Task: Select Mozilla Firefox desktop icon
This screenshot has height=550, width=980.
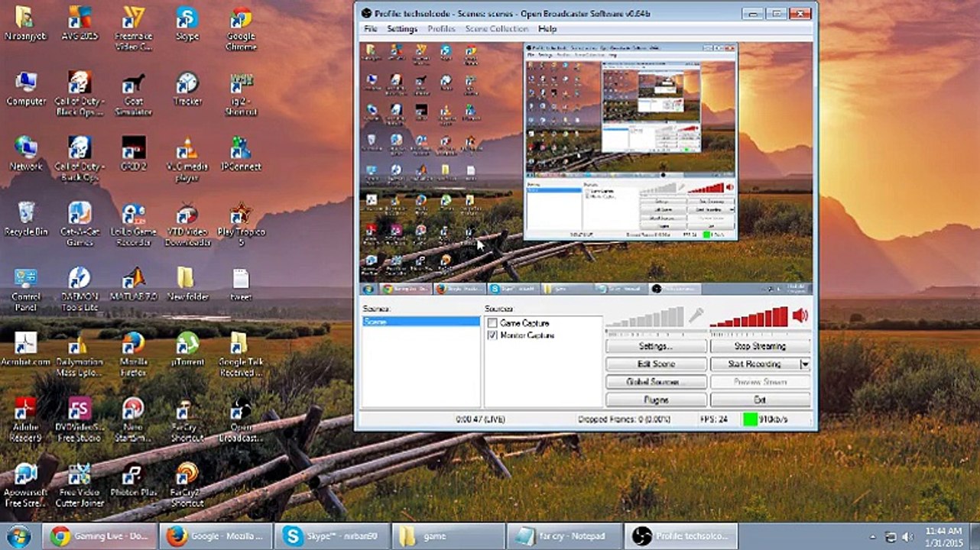Action: [133, 353]
